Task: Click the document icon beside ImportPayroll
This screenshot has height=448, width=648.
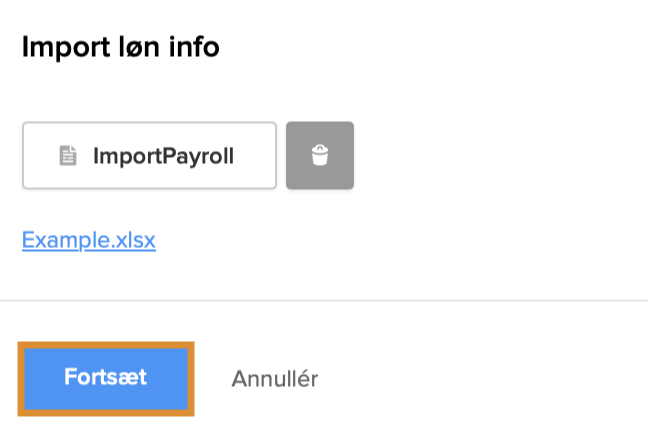Action: 68,156
